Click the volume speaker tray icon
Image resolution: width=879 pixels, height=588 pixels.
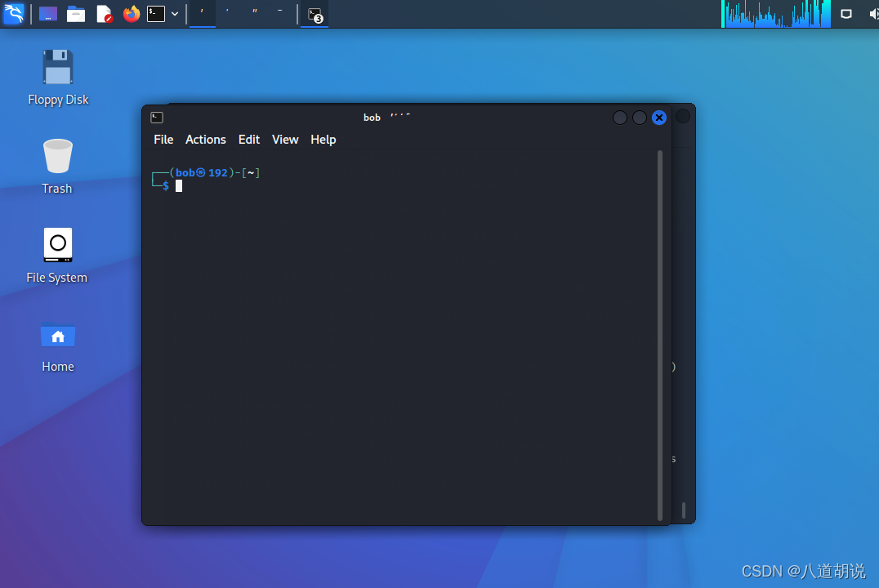click(873, 13)
